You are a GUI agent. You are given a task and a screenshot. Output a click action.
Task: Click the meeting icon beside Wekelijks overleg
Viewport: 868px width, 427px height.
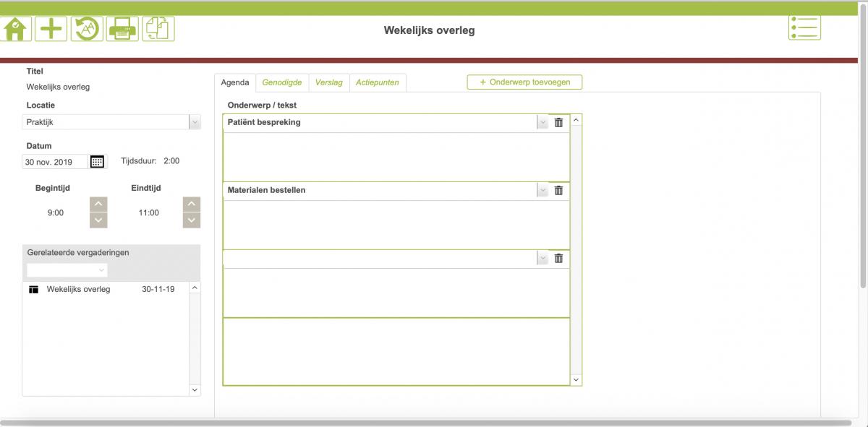(x=33, y=290)
